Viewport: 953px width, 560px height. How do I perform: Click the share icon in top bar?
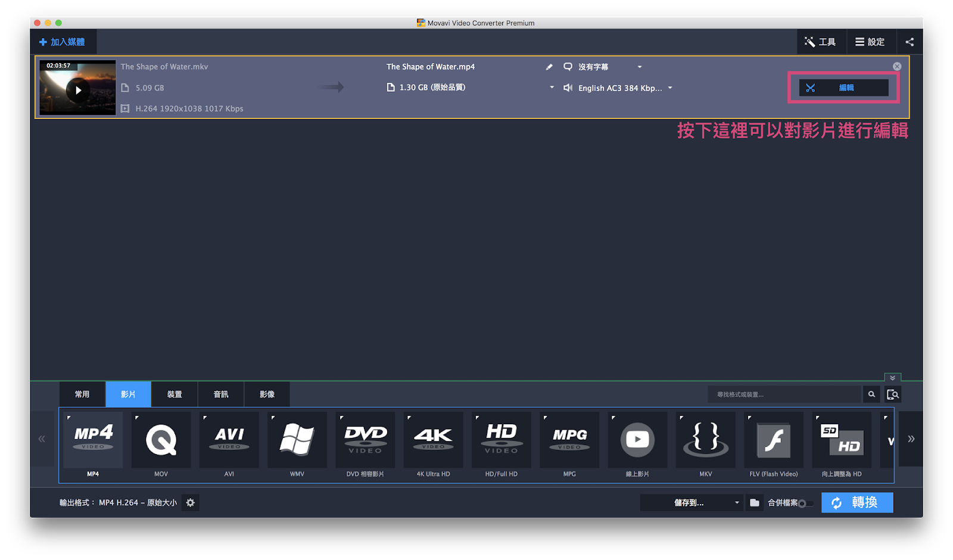910,42
